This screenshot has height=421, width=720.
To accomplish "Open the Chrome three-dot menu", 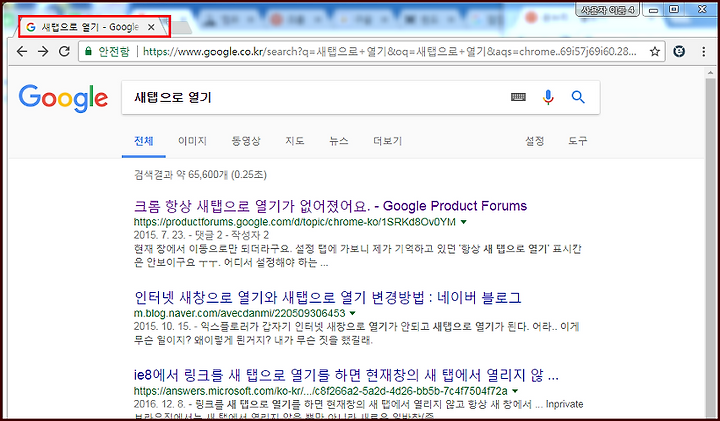I will coord(703,51).
